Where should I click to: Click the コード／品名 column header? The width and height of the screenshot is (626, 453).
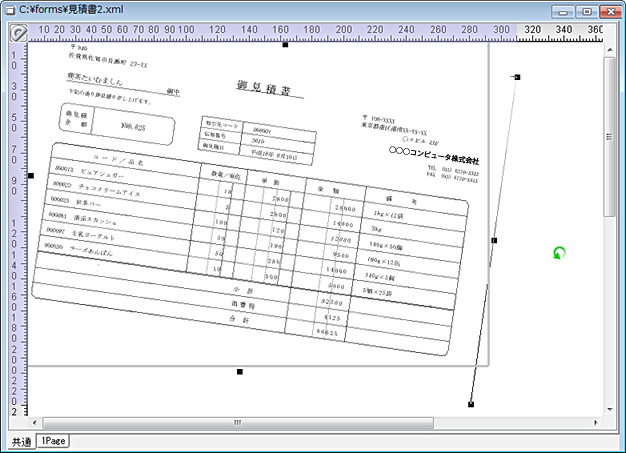[118, 159]
